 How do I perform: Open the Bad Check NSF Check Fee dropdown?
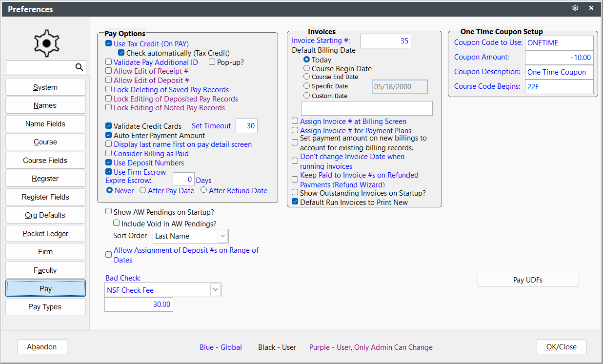[x=215, y=290]
